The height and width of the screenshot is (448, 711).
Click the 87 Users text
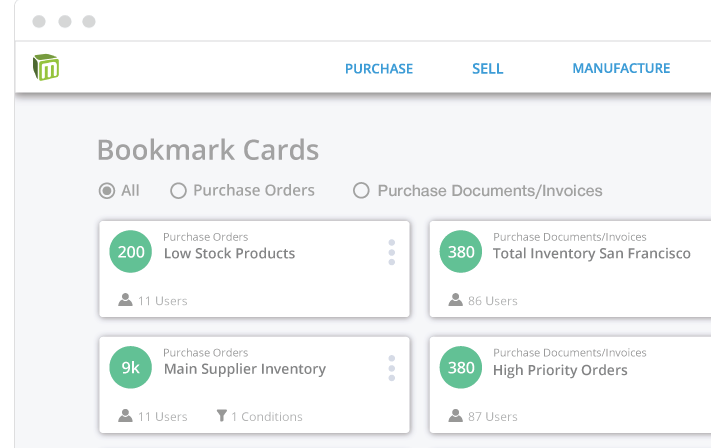tap(492, 417)
